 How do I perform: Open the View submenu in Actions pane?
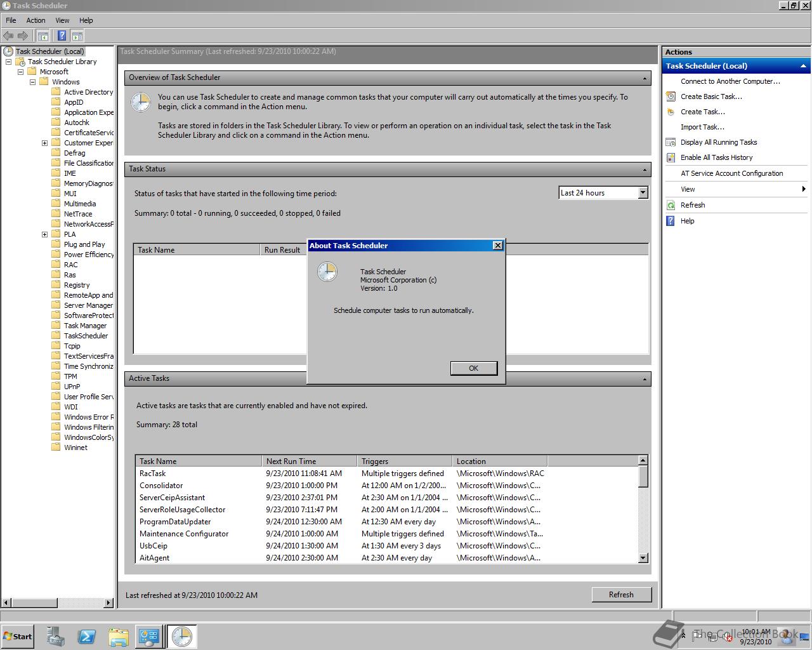point(736,189)
